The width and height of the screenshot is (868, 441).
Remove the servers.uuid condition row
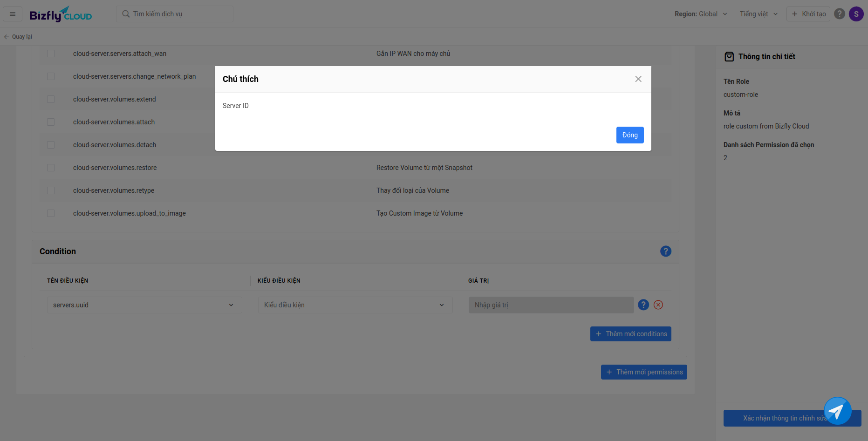point(658,305)
